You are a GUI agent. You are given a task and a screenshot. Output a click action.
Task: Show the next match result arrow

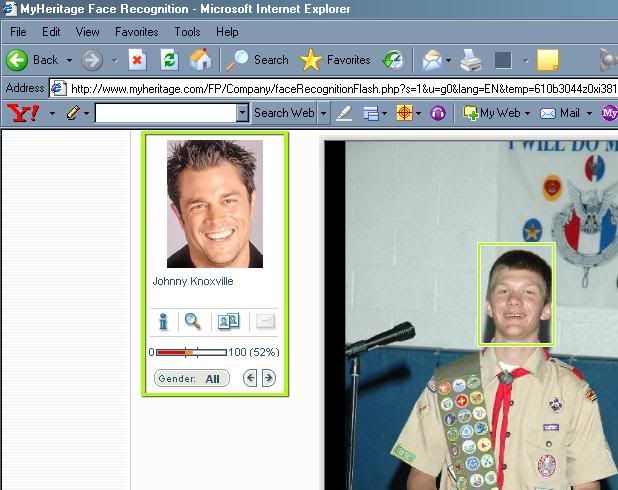pos(268,378)
